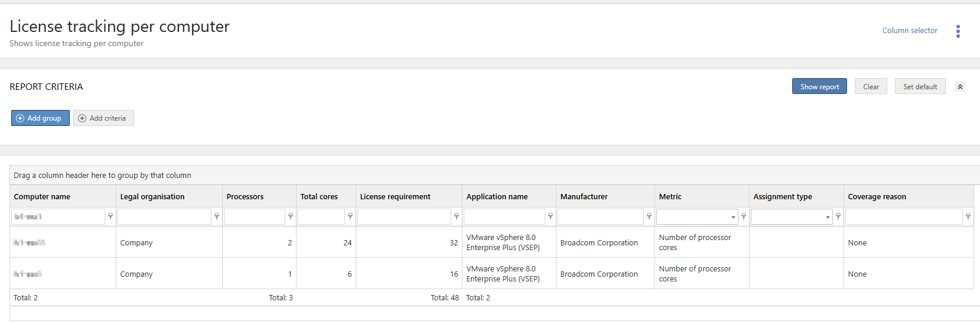Sort by License requirement column header
The image size is (980, 324).
pyautogui.click(x=409, y=196)
